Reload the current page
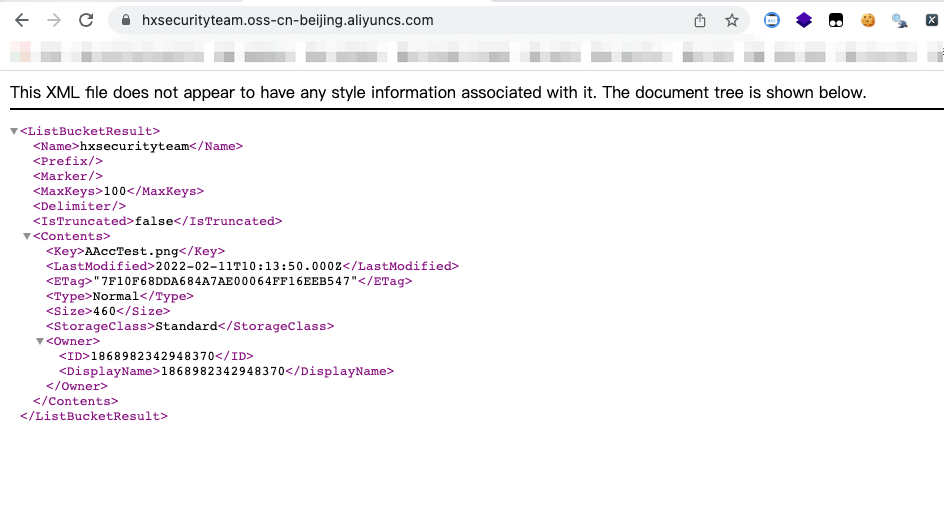 tap(86, 20)
